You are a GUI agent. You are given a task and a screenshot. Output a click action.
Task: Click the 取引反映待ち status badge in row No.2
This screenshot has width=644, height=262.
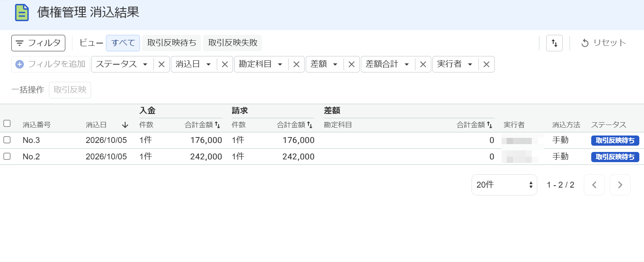[615, 157]
